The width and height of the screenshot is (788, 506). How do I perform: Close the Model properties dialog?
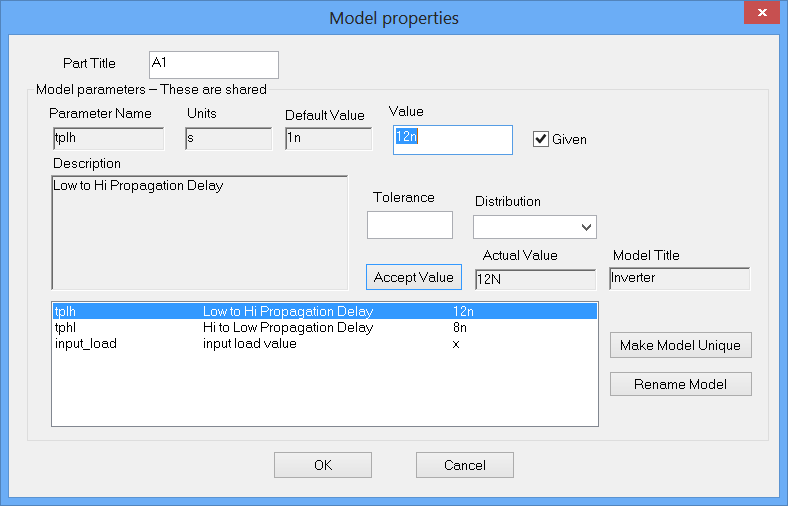(x=763, y=13)
